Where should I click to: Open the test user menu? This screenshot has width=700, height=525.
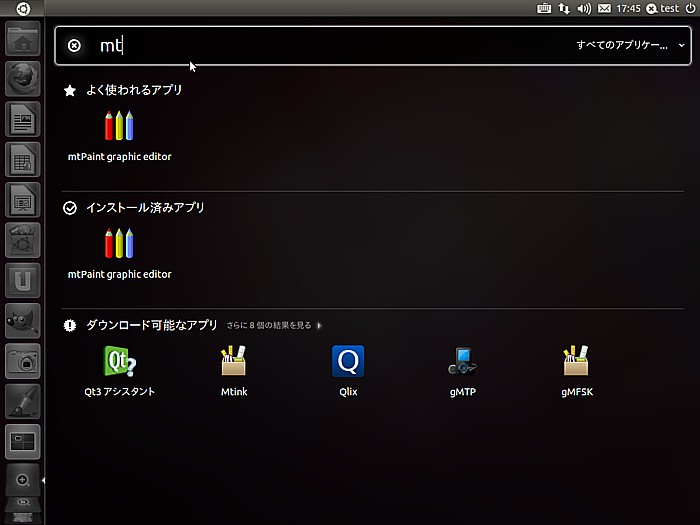point(662,8)
